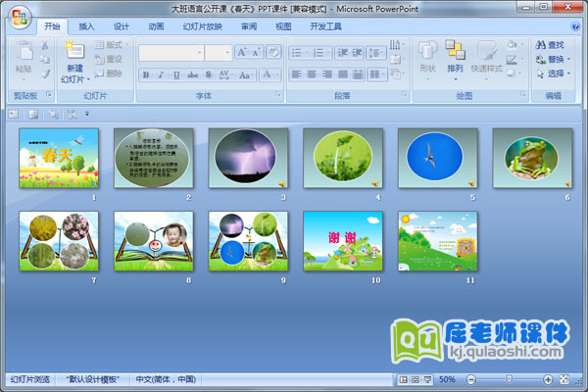Click the zoom in plus button
Image resolution: width=588 pixels, height=392 pixels.
click(547, 379)
